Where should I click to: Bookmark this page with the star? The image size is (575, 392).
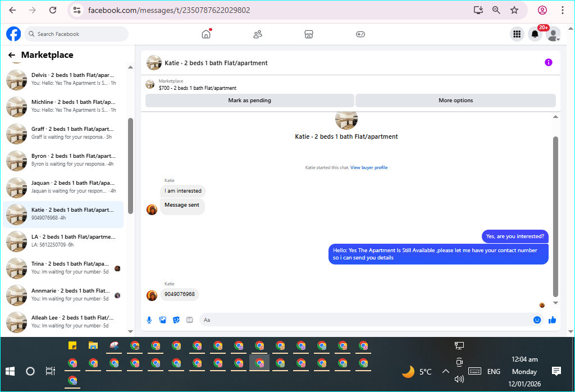[514, 10]
